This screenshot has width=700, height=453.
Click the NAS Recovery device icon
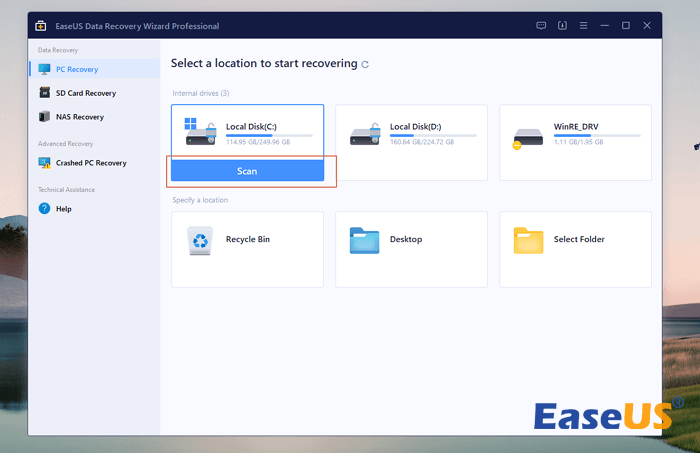[44, 116]
